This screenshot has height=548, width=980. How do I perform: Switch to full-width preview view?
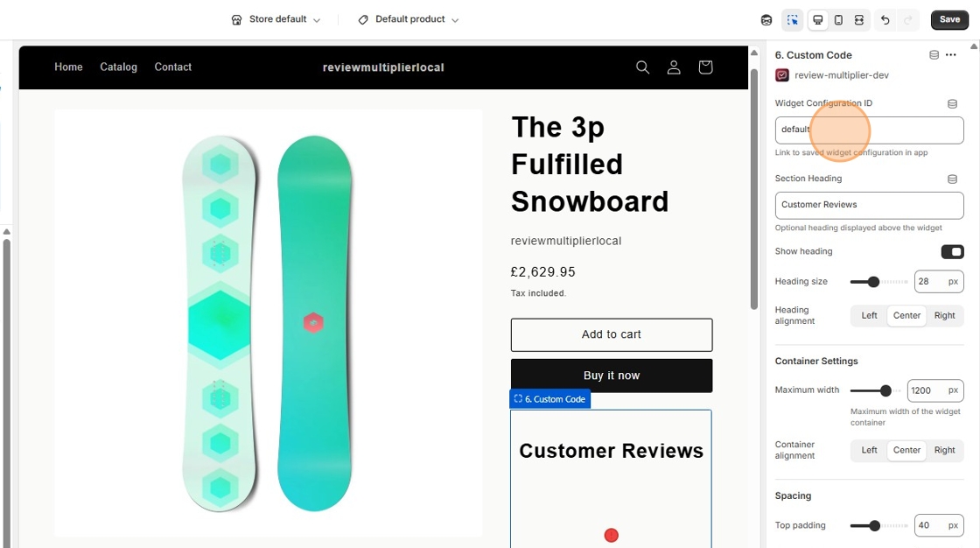[861, 19]
